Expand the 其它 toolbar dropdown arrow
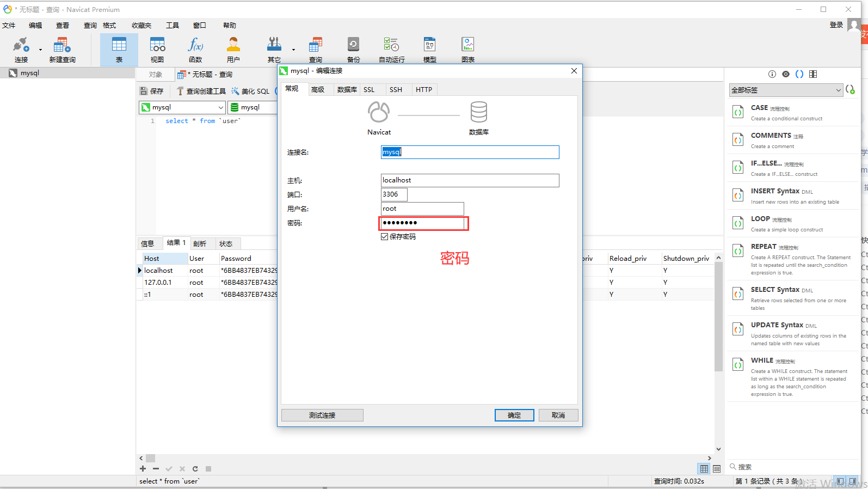 293,50
